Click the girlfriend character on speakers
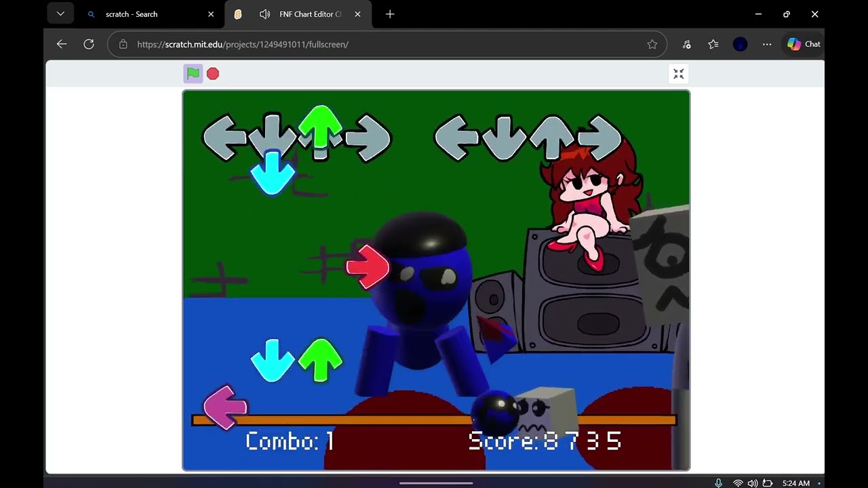Screen dimensions: 868x488 (593, 200)
